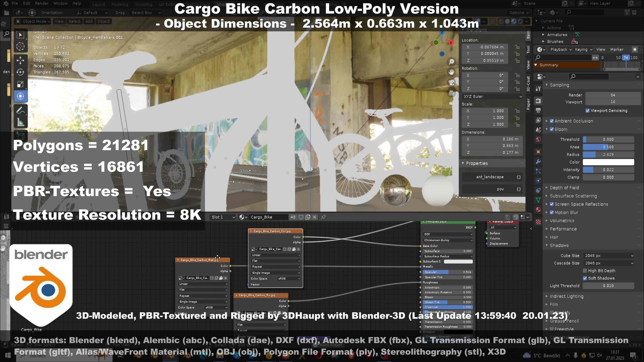Image resolution: width=644 pixels, height=362 pixels.
Task: Open the Edit menu
Action: (26, 4)
